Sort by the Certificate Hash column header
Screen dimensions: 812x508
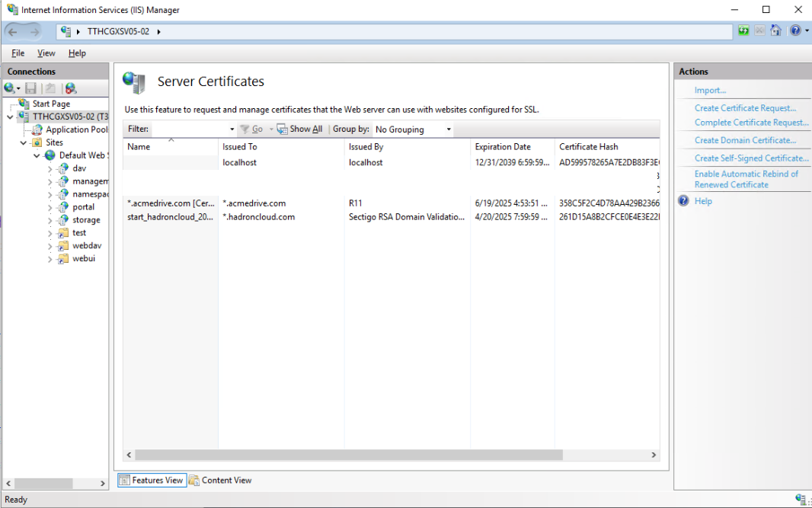coord(607,147)
